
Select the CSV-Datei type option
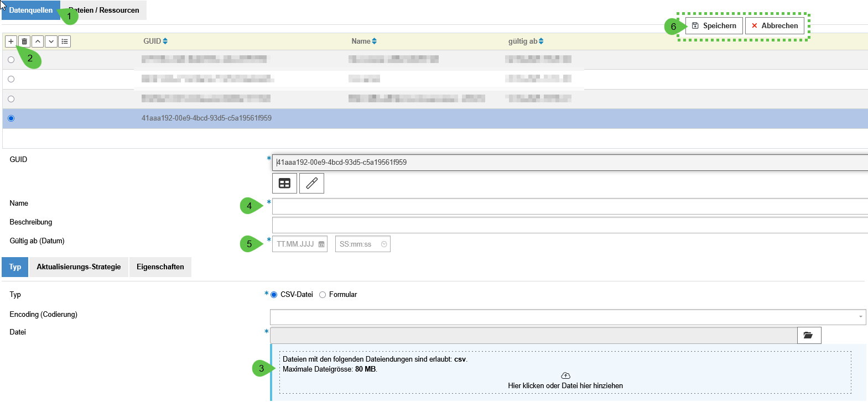click(274, 295)
